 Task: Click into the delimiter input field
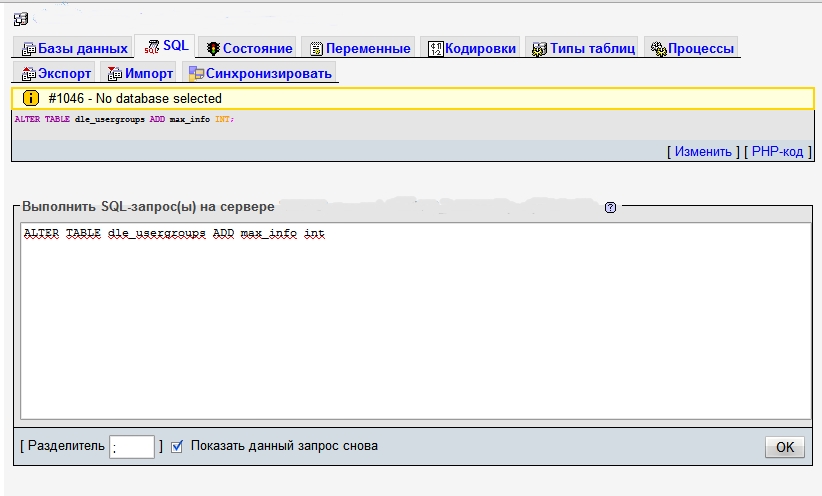(x=133, y=446)
